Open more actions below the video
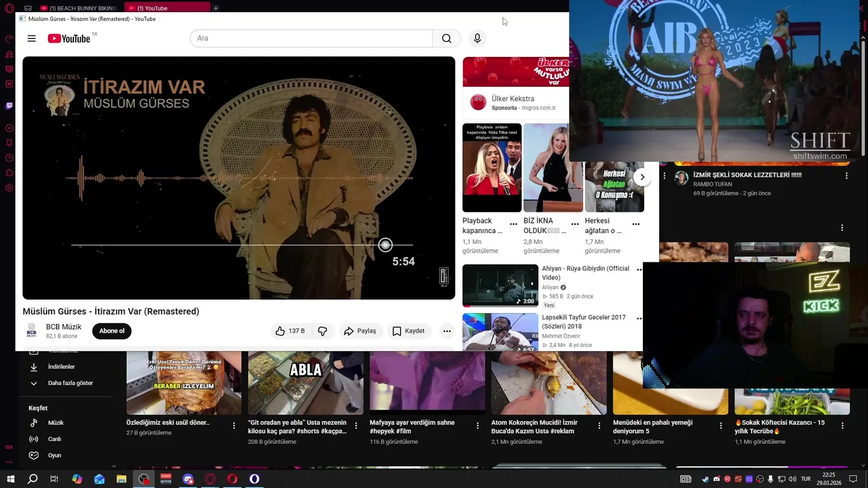 447,331
